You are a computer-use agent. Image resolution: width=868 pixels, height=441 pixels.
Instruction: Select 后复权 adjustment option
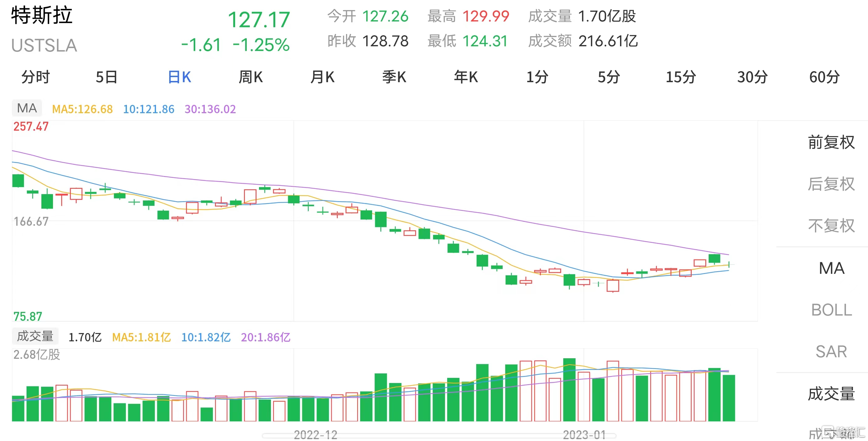pyautogui.click(x=831, y=184)
